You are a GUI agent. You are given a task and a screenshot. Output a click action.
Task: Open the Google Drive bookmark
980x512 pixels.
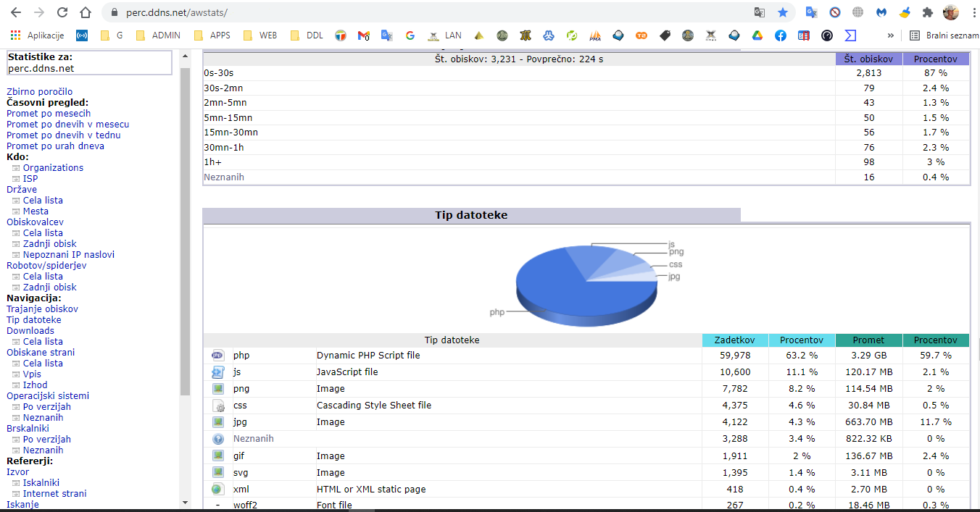757,35
